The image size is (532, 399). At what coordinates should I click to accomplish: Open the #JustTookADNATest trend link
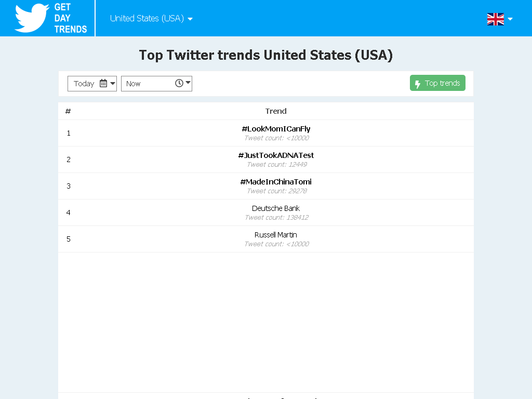coord(276,155)
